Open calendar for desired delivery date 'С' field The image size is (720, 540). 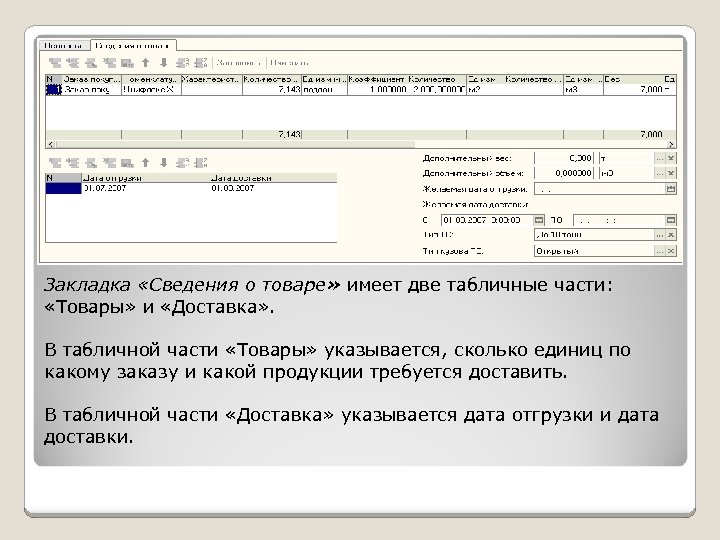point(539,220)
